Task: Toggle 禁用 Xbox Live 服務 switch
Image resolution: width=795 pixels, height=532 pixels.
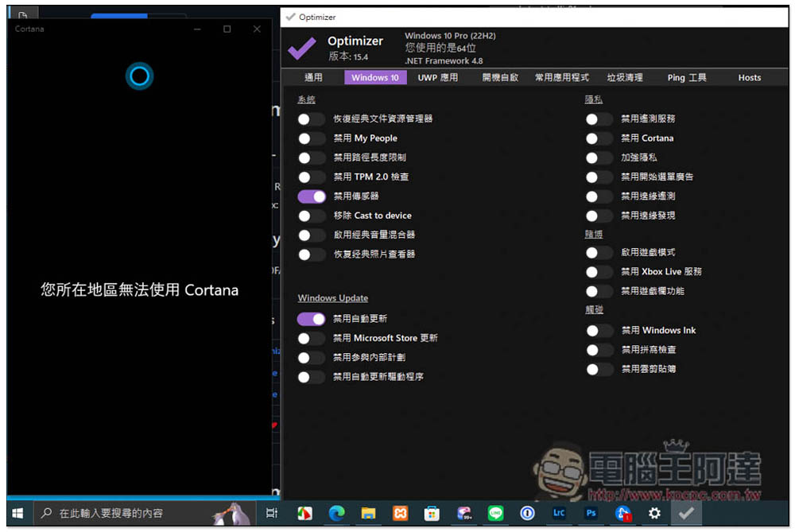Action: pos(599,272)
